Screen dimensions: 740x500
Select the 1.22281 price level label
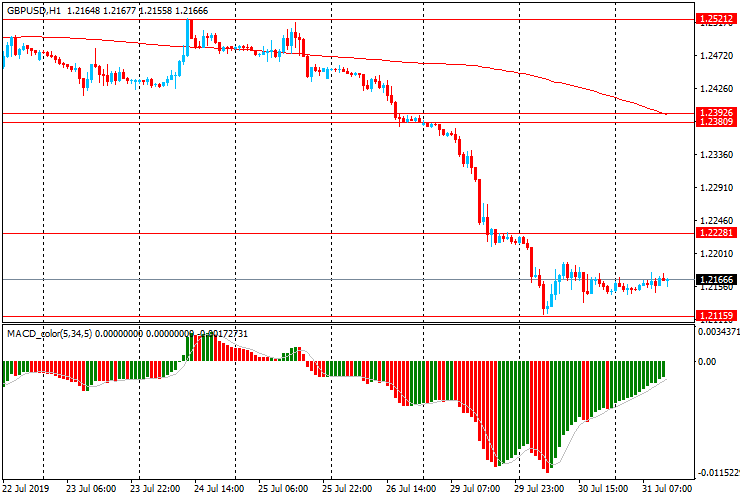716,233
